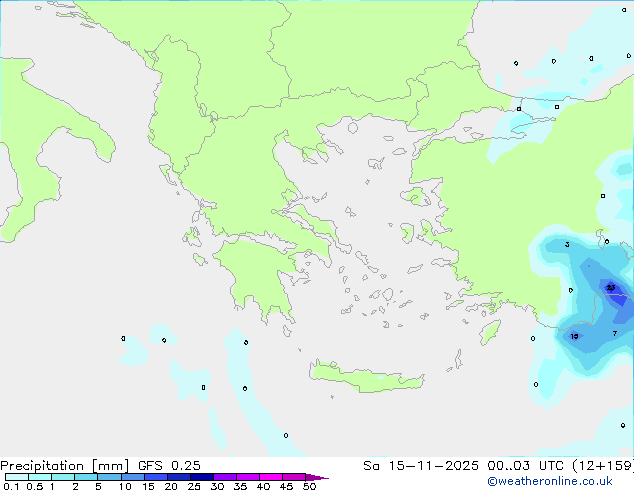Screen dimensions: 634x490
Task: Click the 30–35 mm legend color box
Action: tap(224, 477)
